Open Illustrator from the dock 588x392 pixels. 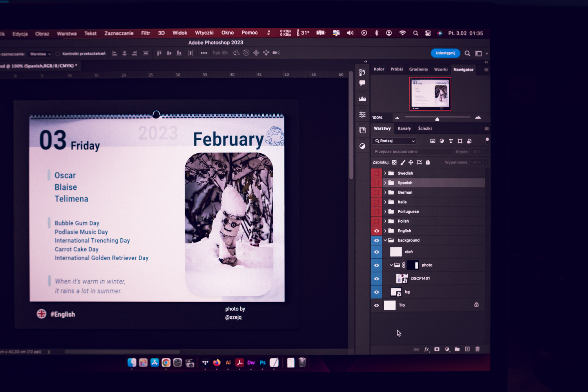click(x=228, y=363)
